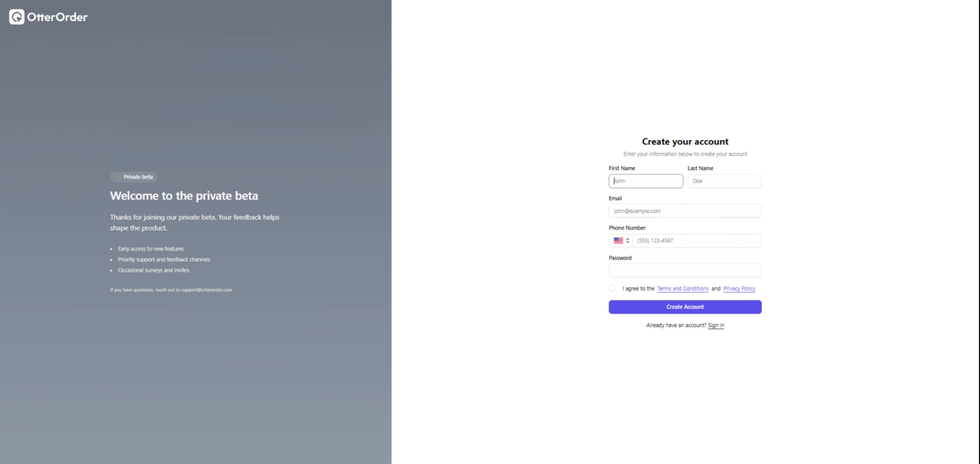Check the agree to terms checkbox
Screen dimensions: 980x464
(x=612, y=288)
